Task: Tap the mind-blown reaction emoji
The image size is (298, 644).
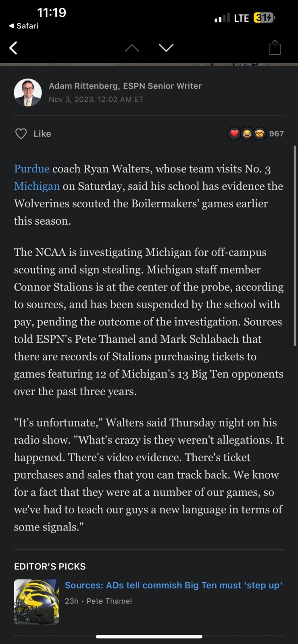Action: click(259, 133)
